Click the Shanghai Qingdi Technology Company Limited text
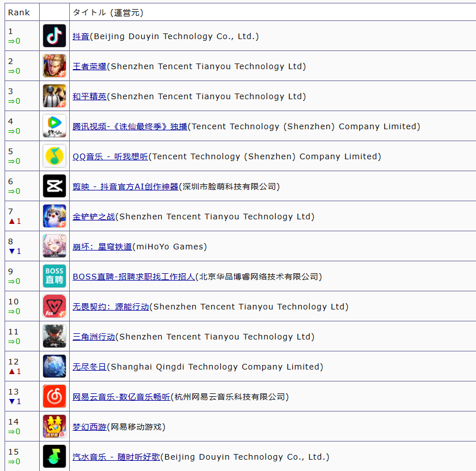476x471 pixels. pos(215,367)
